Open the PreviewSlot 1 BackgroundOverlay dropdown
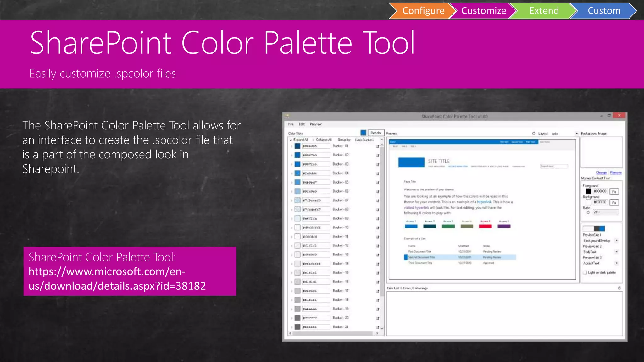 tap(616, 241)
